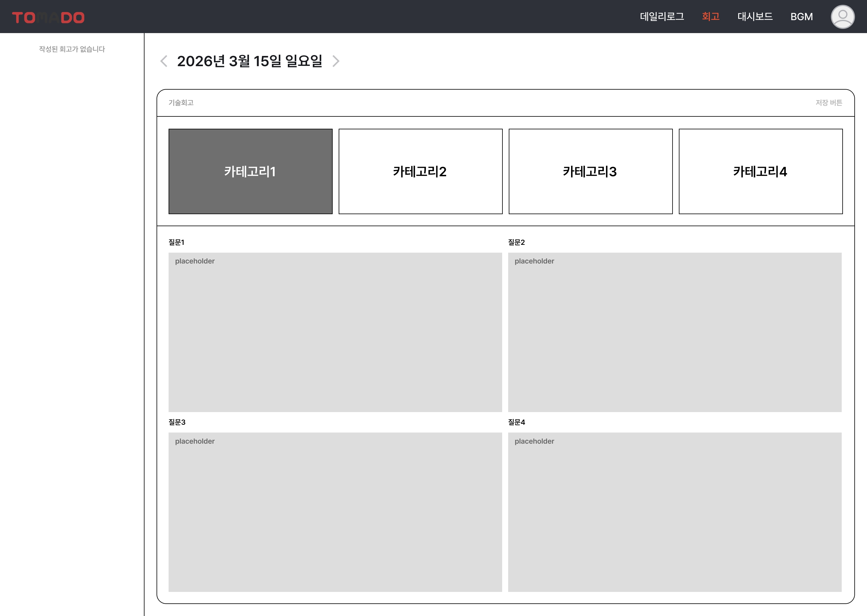The height and width of the screenshot is (616, 867).
Task: Focus the 질문4 text area
Action: coord(675,512)
